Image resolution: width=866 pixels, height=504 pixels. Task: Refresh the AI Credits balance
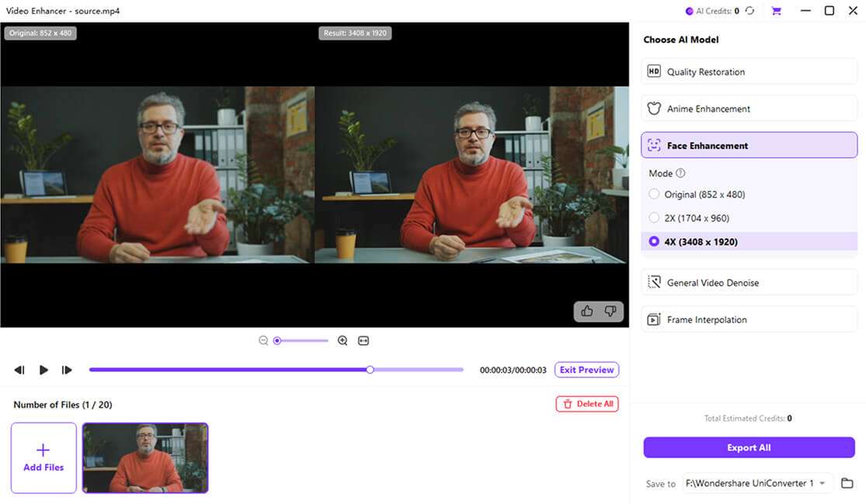tap(747, 11)
